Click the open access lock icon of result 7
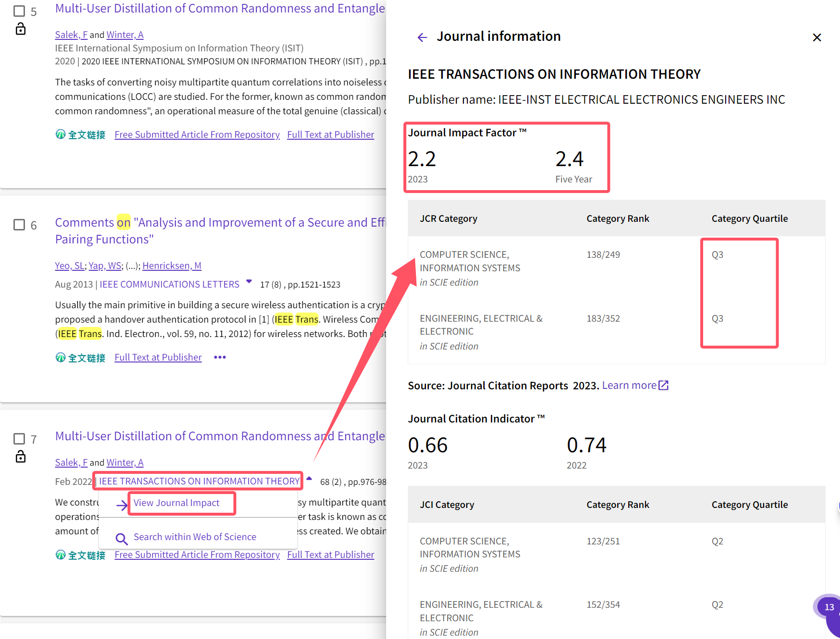This screenshot has width=840, height=639. [x=20, y=456]
